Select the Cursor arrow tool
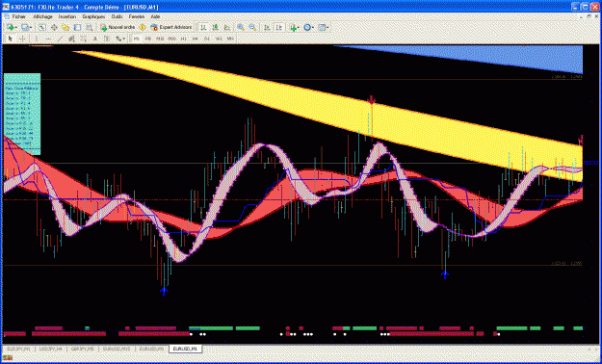Screen dimensions: 602x364 coord(11,39)
